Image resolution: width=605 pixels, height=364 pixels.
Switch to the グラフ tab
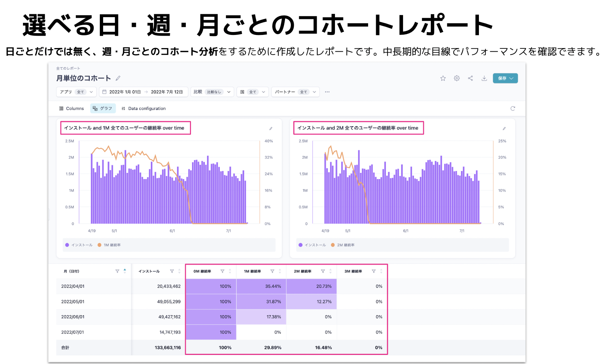(103, 108)
